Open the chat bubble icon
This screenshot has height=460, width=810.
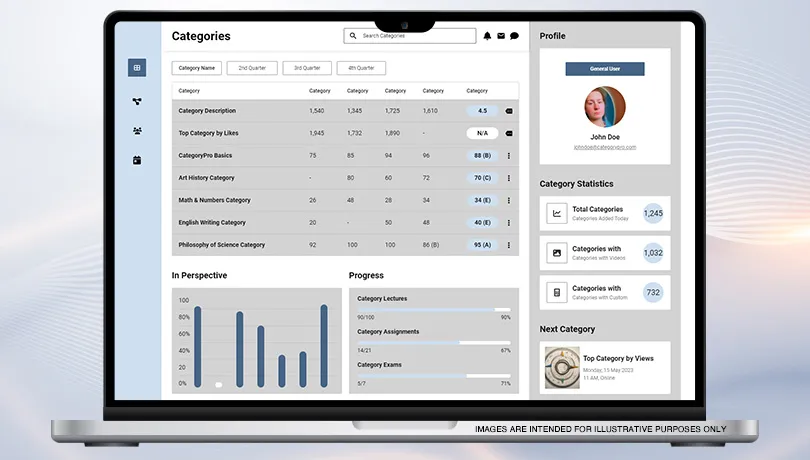point(514,36)
